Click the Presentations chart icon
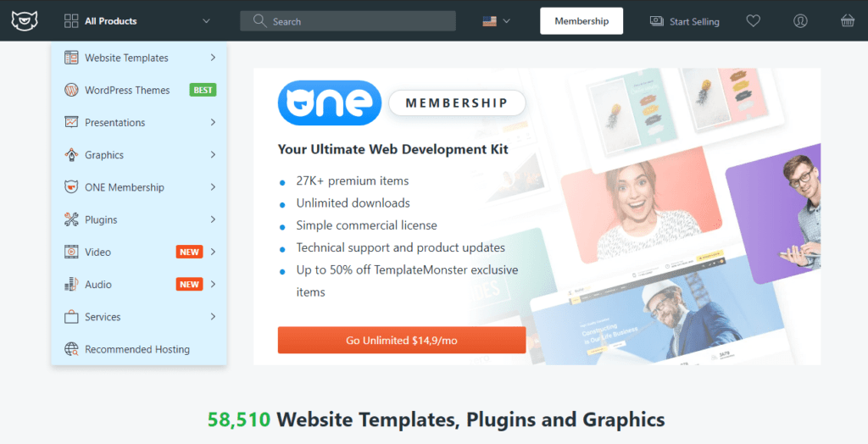 [x=71, y=122]
